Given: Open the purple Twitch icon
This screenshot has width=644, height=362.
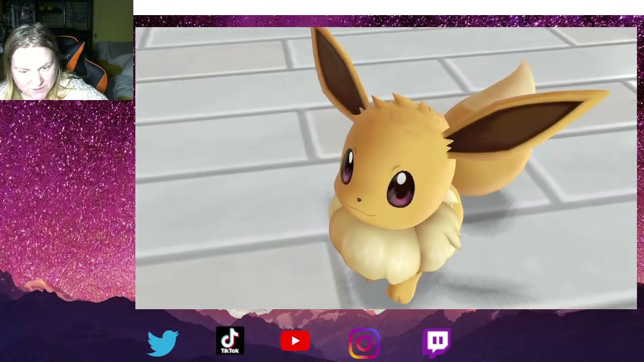Looking at the screenshot, I should (437, 342).
